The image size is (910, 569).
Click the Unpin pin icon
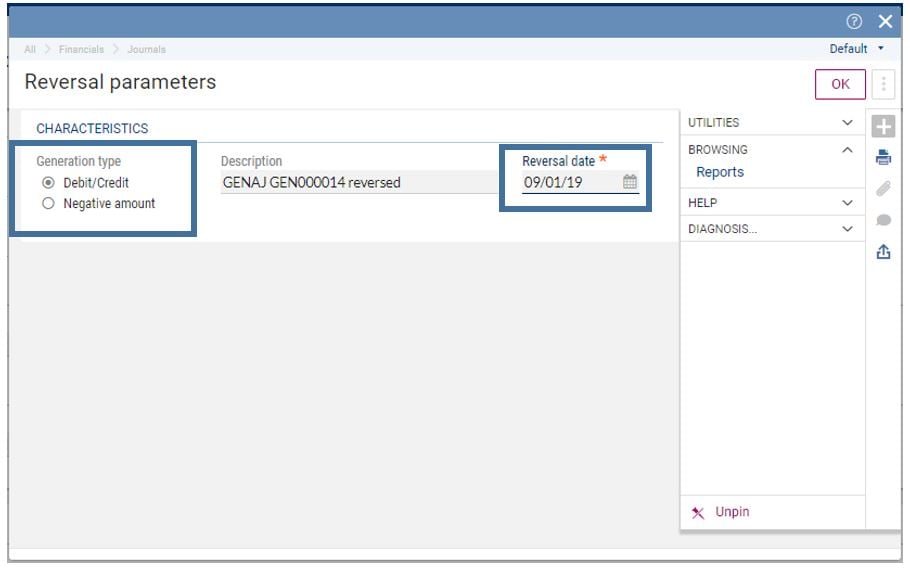(698, 513)
